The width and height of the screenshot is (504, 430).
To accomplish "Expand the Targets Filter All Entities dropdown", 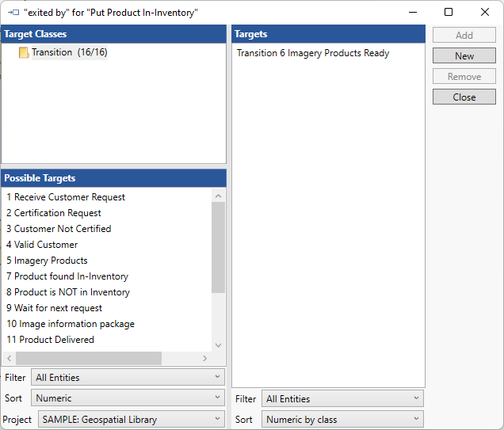I will (342, 399).
